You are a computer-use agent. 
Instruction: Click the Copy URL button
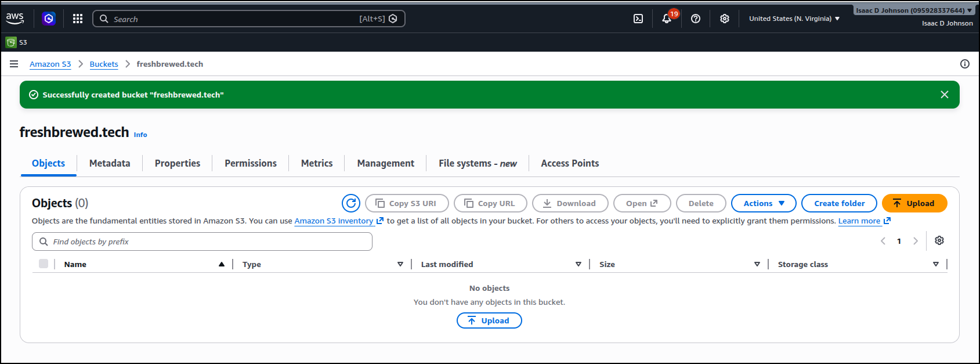tap(490, 203)
